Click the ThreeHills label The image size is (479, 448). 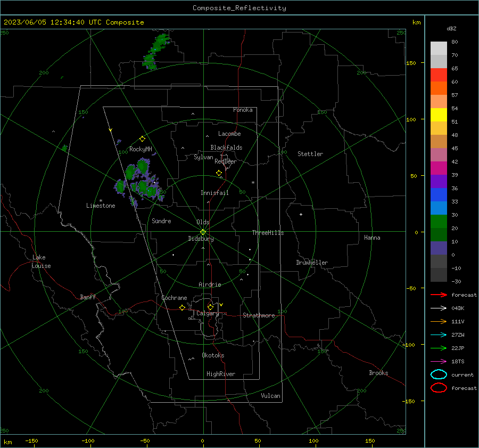268,233
